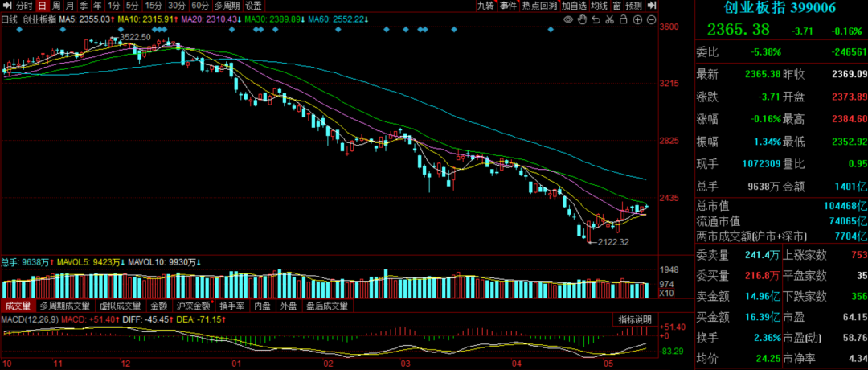Select the 月 monthly period tab

point(70,6)
